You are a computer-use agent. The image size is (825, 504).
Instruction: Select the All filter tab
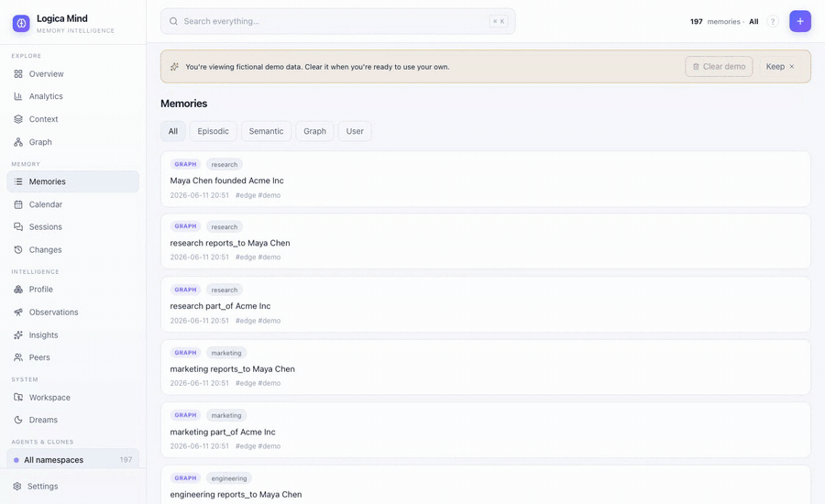tap(173, 132)
